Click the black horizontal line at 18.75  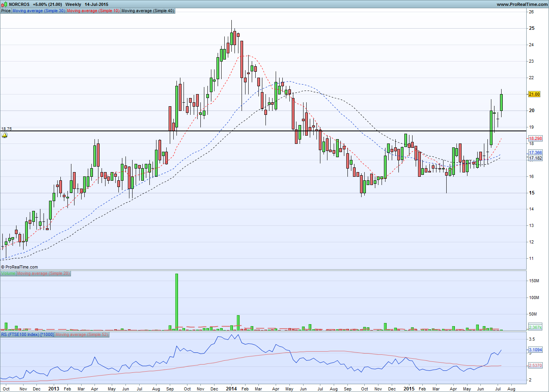click(263, 131)
